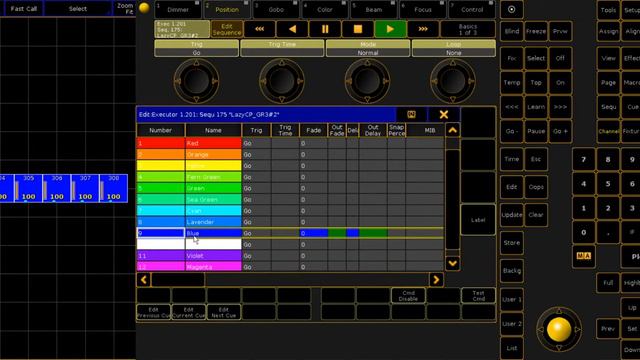
Task: Click the Fade column header
Action: (313, 130)
